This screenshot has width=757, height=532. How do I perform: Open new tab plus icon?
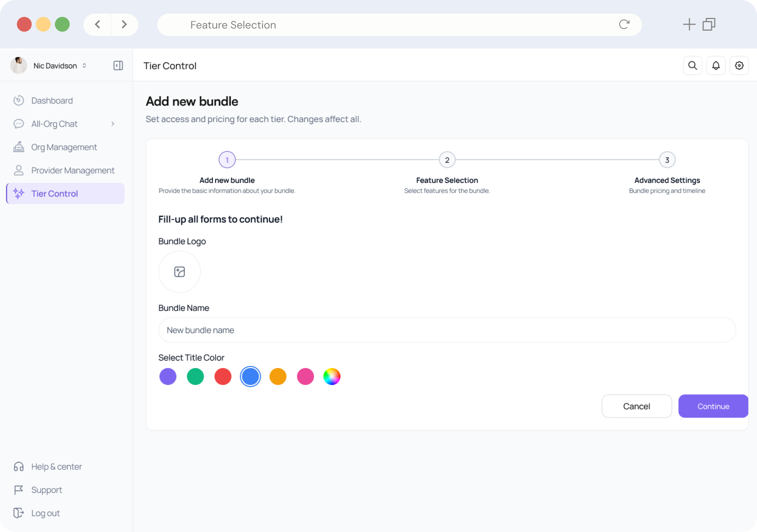(689, 25)
